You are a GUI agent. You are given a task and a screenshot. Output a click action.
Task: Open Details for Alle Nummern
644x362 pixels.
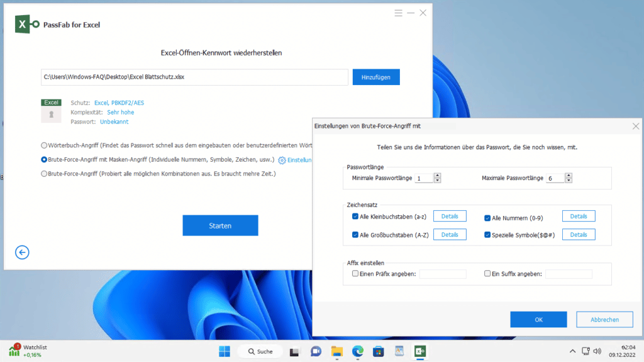pos(579,217)
